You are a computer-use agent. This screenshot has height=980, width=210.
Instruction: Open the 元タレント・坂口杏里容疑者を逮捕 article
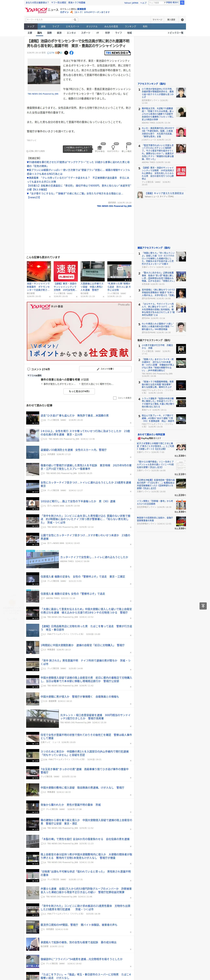tap(95, 717)
